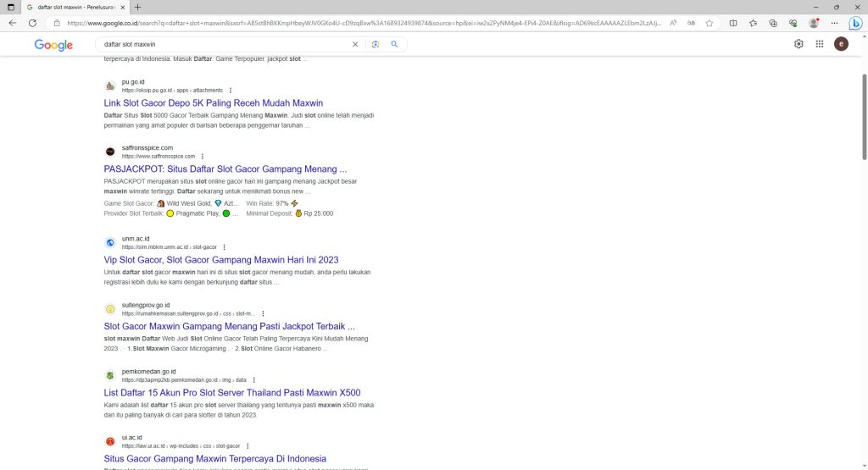This screenshot has width=868, height=470.
Task: Click 'Wild West Gold' game text
Action: (189, 203)
